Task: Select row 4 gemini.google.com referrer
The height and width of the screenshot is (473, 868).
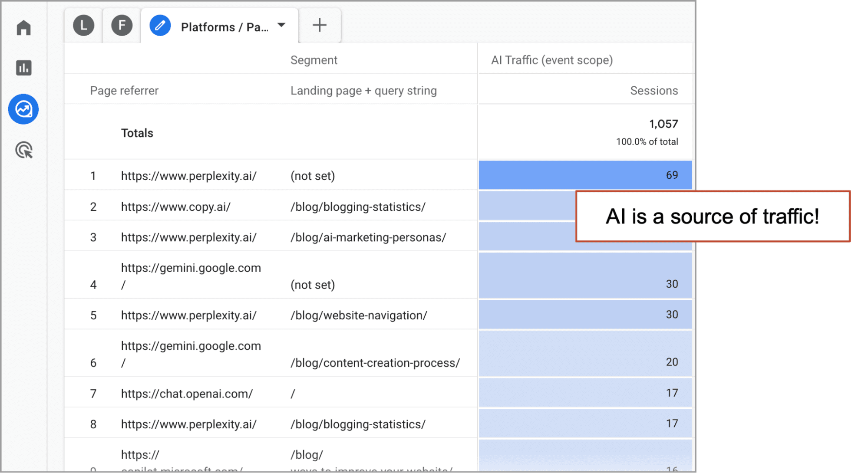Action: pyautogui.click(x=191, y=276)
